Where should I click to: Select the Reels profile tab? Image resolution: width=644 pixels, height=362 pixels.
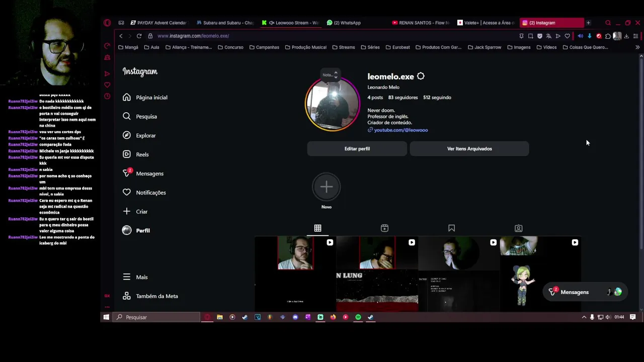tap(384, 228)
